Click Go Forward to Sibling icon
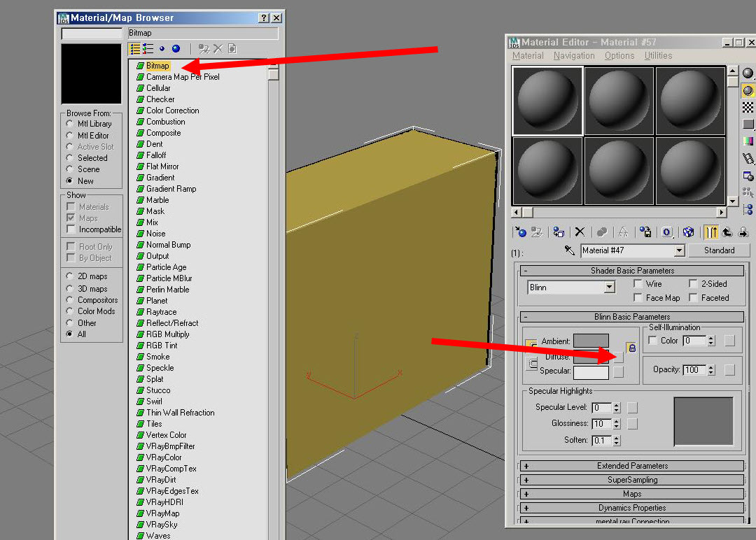The image size is (756, 540). coord(743,232)
